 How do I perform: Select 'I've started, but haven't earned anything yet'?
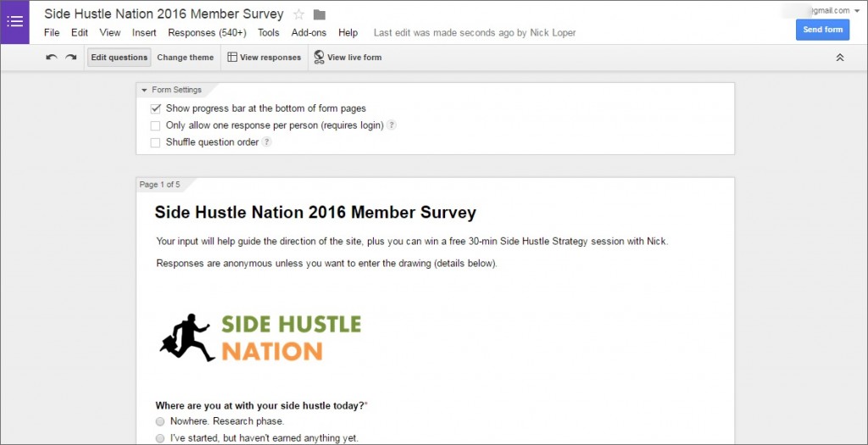160,438
